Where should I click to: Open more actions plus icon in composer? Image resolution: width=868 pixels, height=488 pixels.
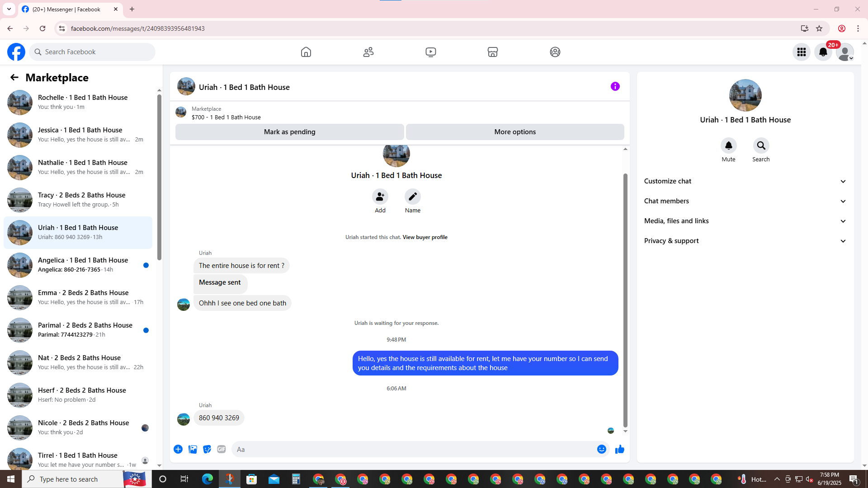point(178,449)
